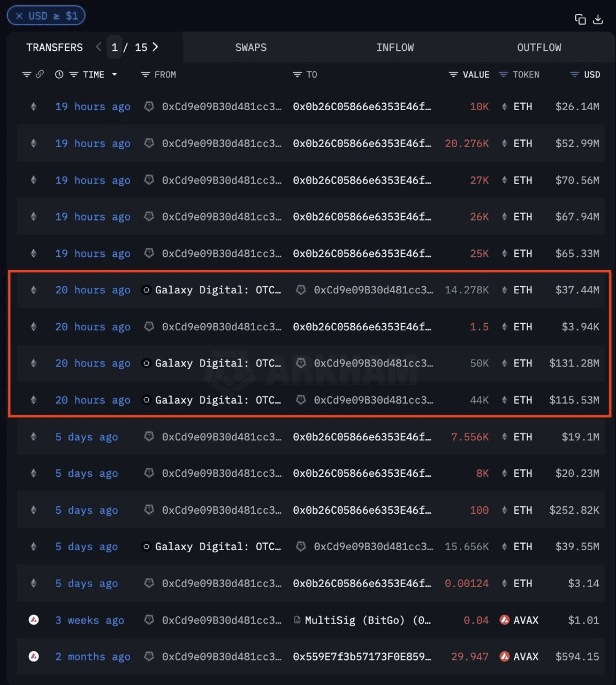Viewport: 616px width, 685px height.
Task: Open recipient 0x559E7f3b57173F0E859 address
Action: coord(362,657)
